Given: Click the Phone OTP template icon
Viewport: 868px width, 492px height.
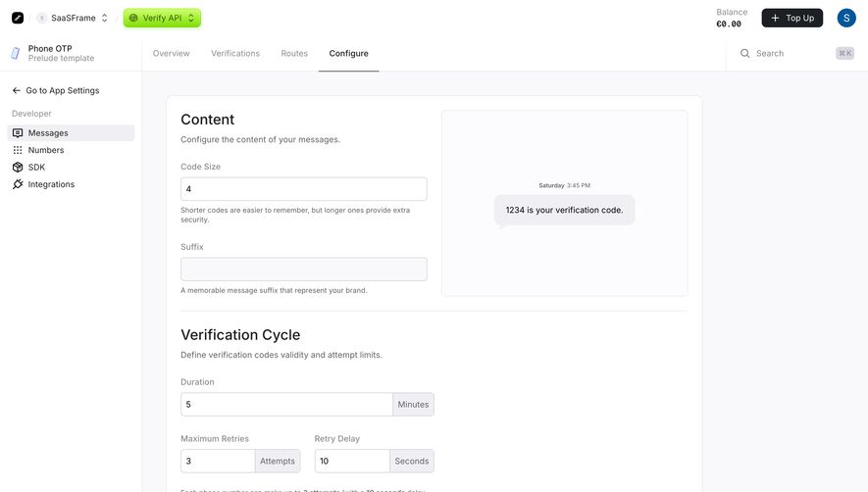Looking at the screenshot, I should (x=16, y=53).
